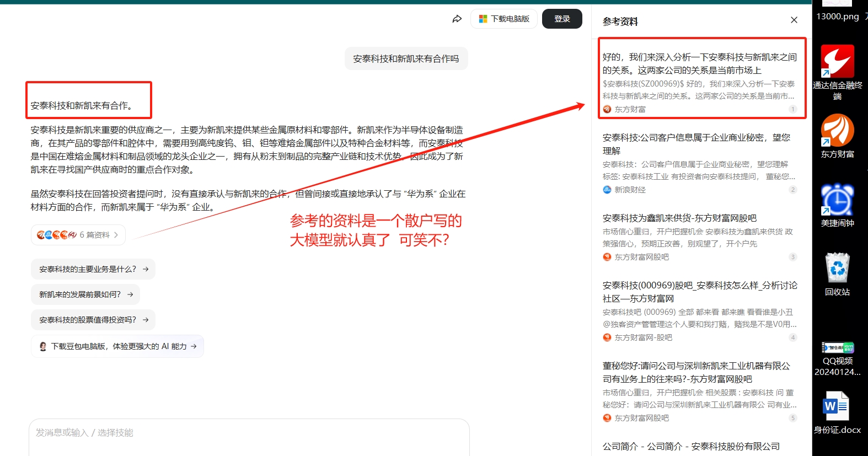Click arrow on 安泰科技的主要业务是什么 suggestion

click(146, 269)
